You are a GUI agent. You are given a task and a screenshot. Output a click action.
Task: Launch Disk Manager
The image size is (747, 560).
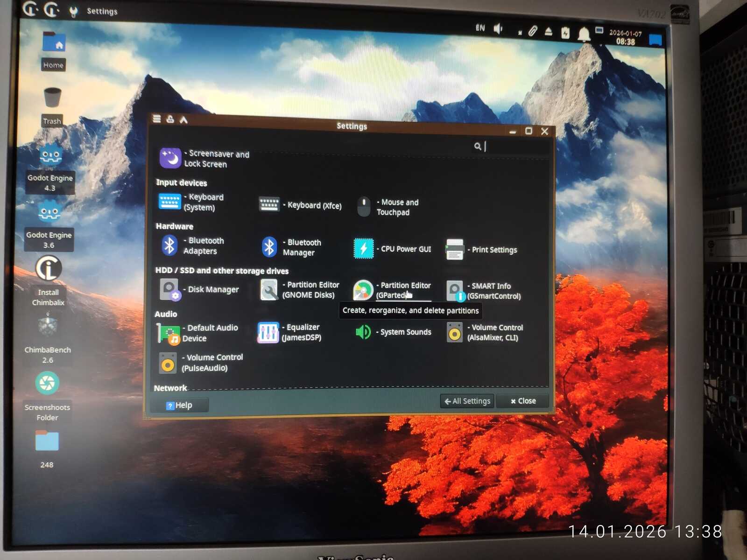[x=199, y=289]
